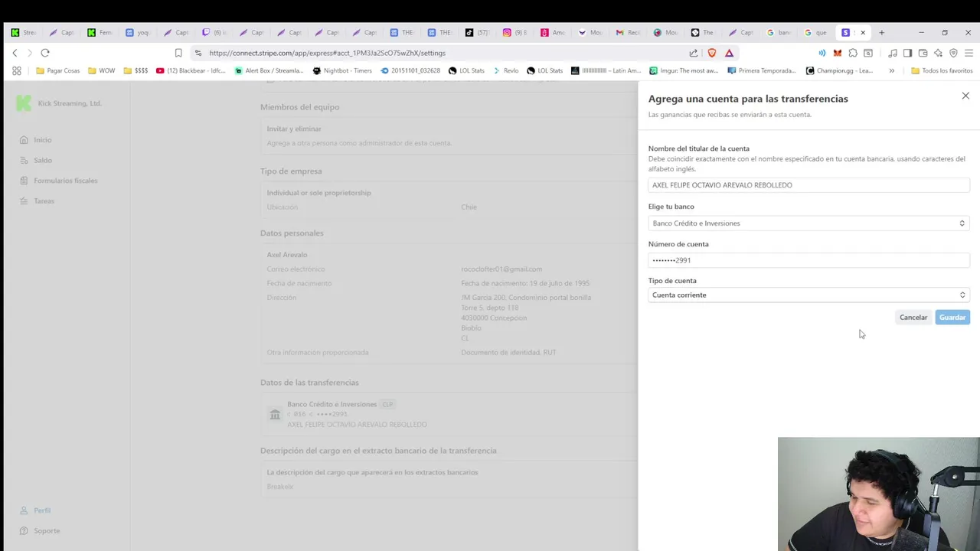The image size is (980, 551).
Task: Open a new browser tab
Action: point(881,33)
